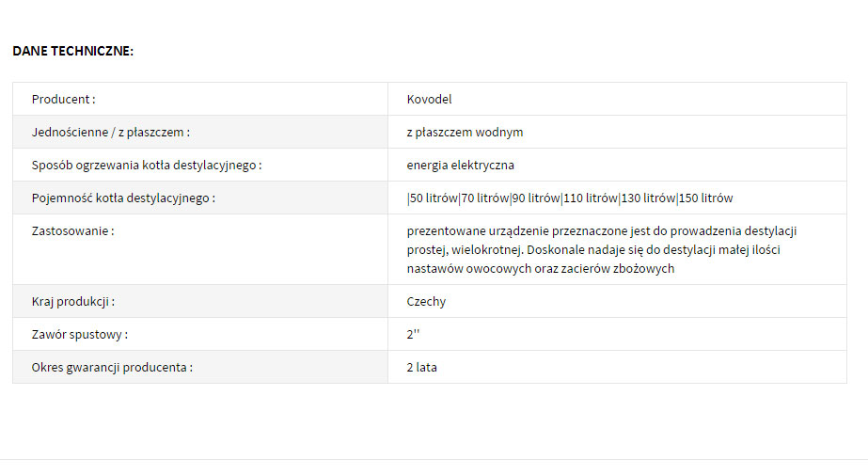The width and height of the screenshot is (868, 475).
Task: Click the 70 litrów capacity text
Action: pyautogui.click(x=485, y=198)
